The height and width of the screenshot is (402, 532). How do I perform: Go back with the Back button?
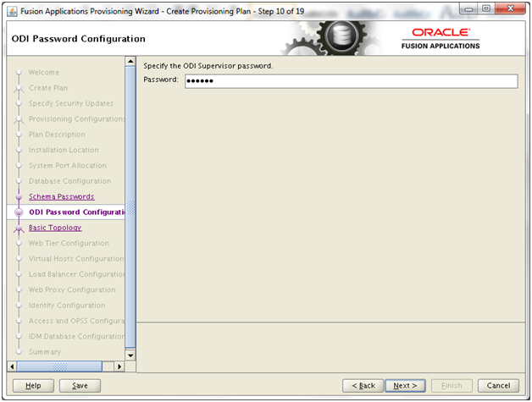363,385
